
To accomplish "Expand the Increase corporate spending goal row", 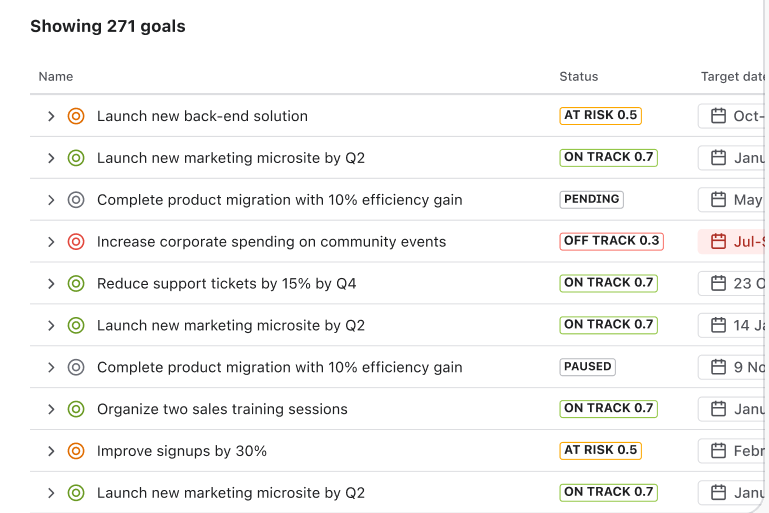I will (x=51, y=242).
